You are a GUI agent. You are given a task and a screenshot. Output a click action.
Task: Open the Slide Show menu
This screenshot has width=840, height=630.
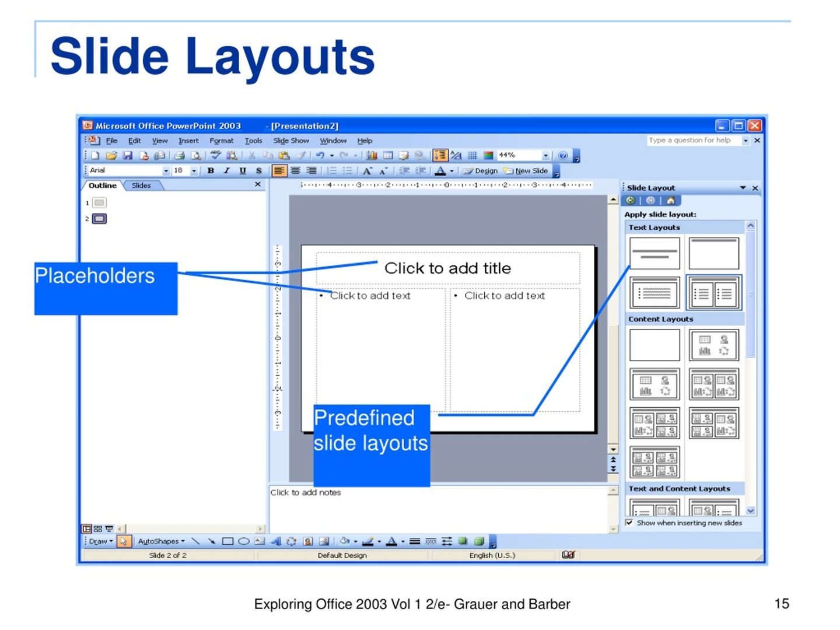[x=291, y=141]
